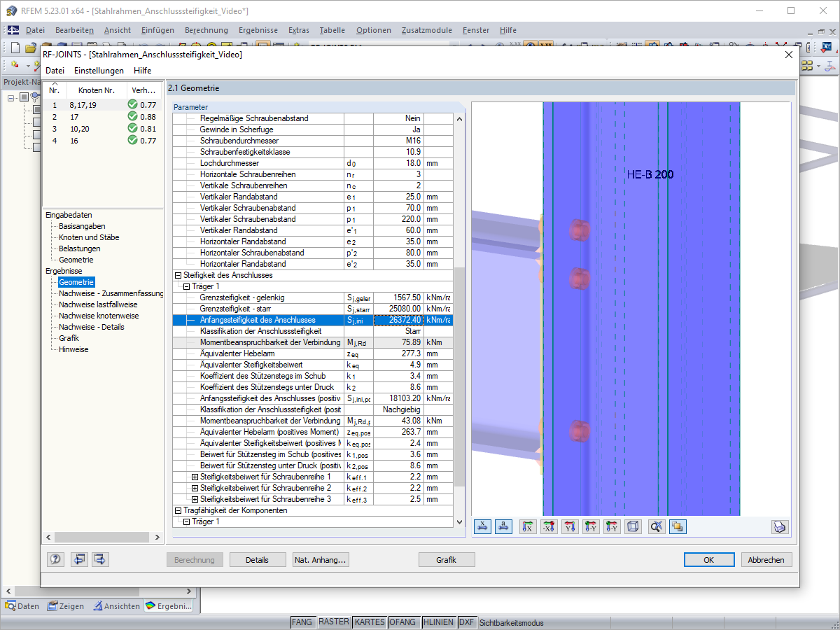The image size is (840, 630).
Task: Select Basisangaben in navigation tree
Action: 82,226
